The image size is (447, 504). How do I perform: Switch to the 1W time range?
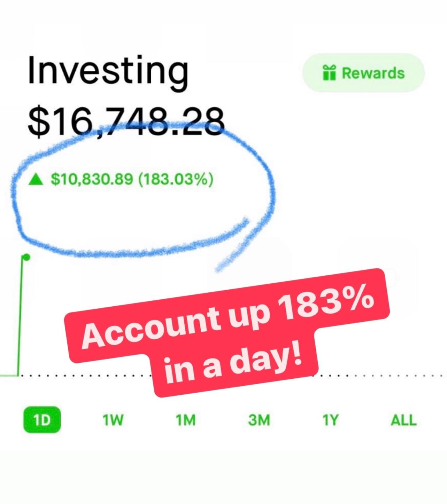point(113,420)
